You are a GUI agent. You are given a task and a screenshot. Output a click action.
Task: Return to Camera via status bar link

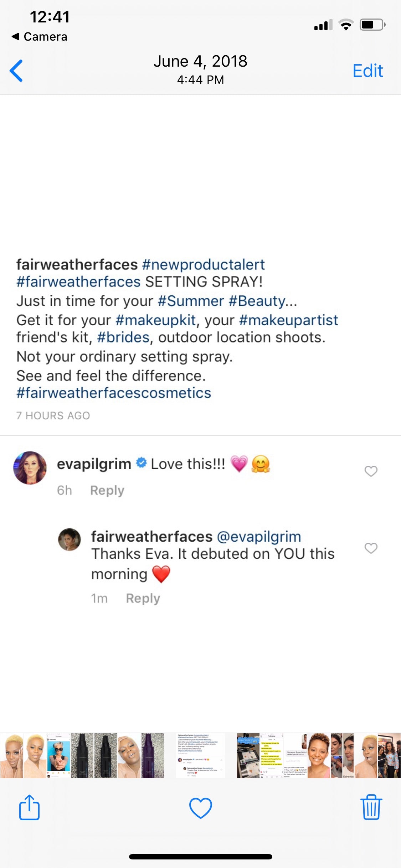40,36
